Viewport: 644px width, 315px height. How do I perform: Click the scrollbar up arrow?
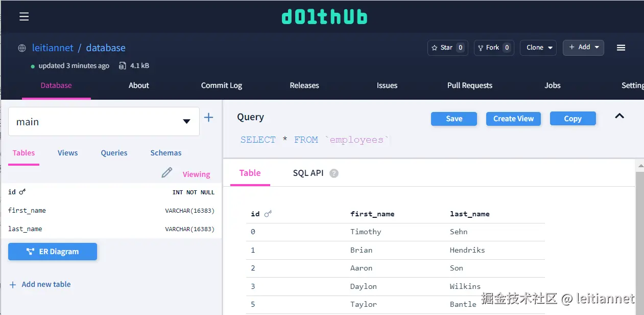640,165
